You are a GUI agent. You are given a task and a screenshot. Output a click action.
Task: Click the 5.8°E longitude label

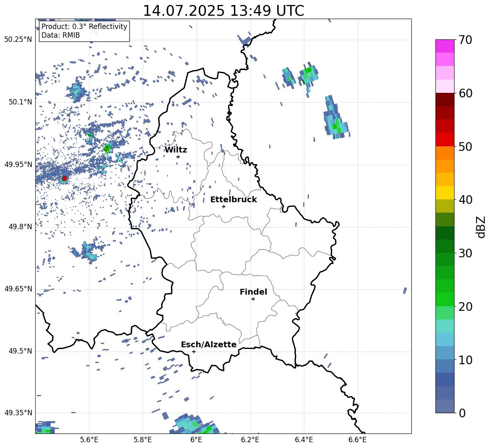click(143, 440)
